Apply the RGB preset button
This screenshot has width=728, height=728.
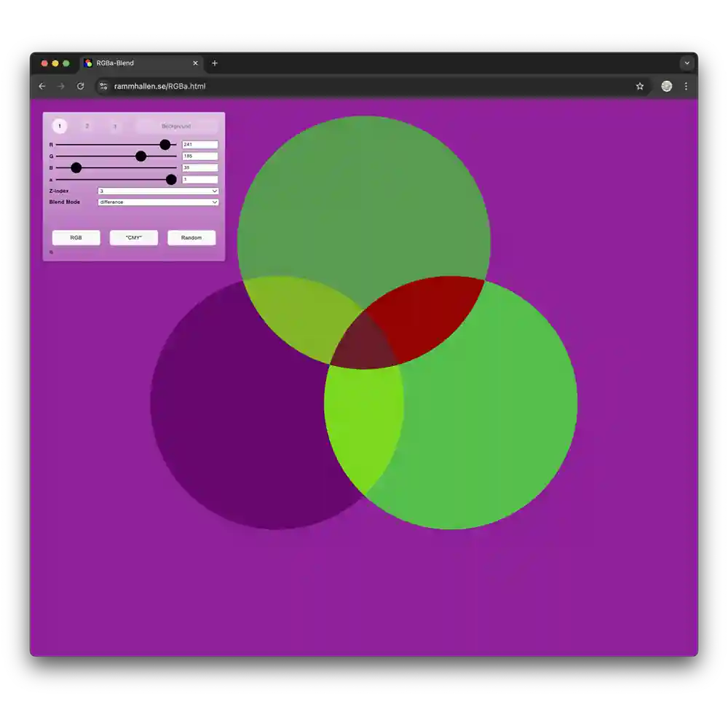coord(76,238)
